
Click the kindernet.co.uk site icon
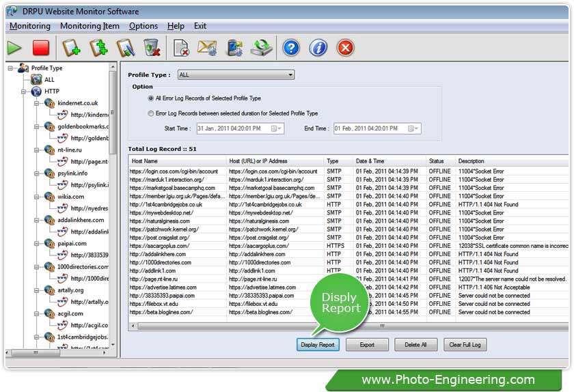(49, 103)
